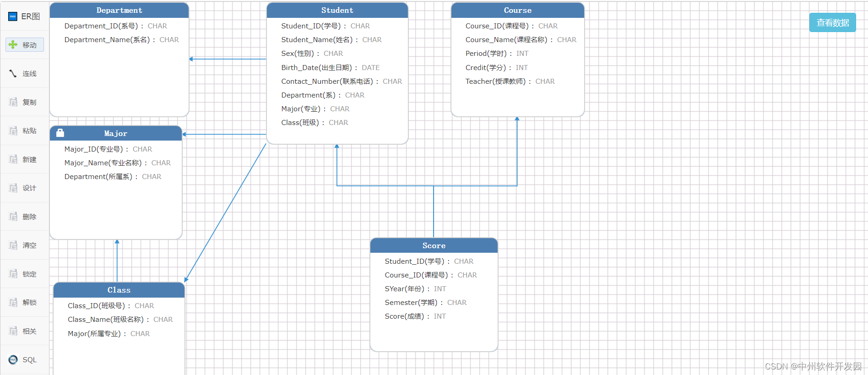Click the Major(所属专业) field
The image size is (868, 375).
109,334
